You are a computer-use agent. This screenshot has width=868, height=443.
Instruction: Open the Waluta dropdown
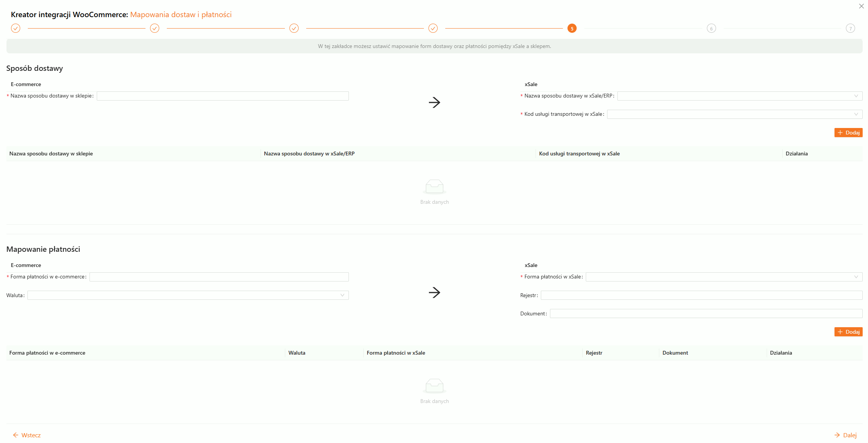(x=188, y=295)
